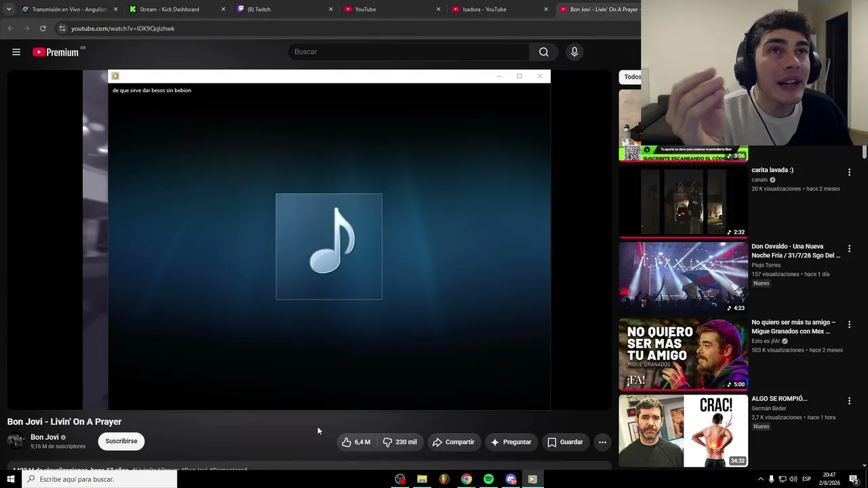
Task: Close the Isadora - YouTube tab
Action: pos(546,9)
